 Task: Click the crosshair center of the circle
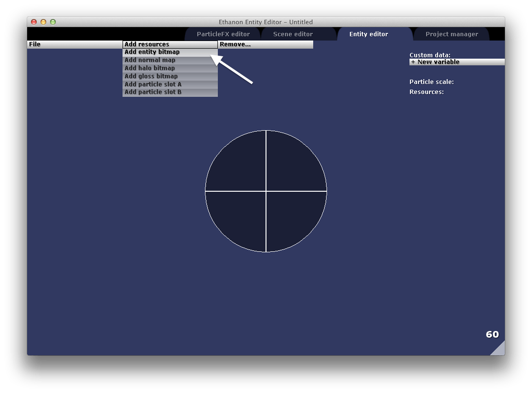point(266,191)
